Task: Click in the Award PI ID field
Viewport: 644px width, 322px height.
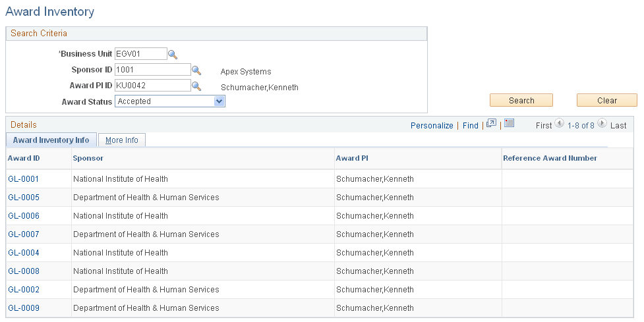Action: [x=152, y=86]
